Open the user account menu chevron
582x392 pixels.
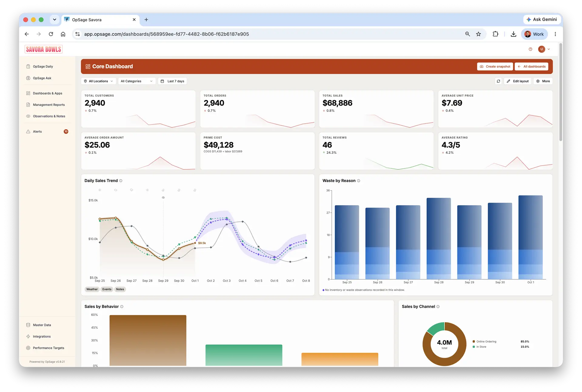pyautogui.click(x=549, y=49)
